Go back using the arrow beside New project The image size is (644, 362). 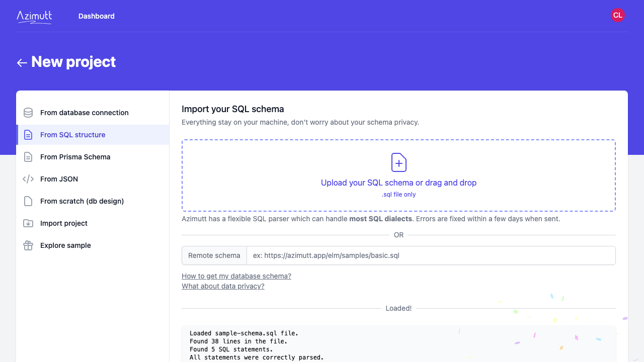pyautogui.click(x=22, y=62)
